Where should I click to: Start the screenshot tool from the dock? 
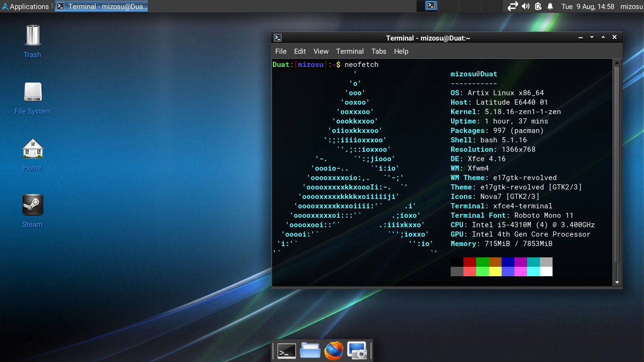point(357,351)
